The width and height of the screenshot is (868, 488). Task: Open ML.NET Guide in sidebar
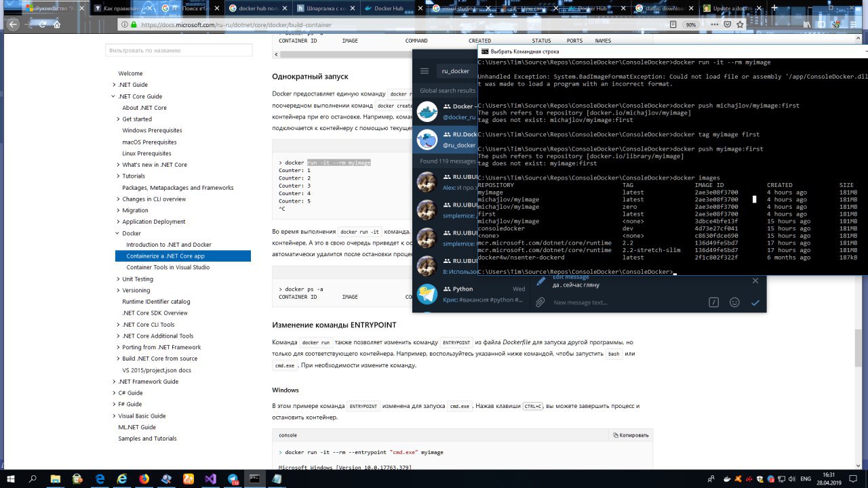click(x=137, y=427)
